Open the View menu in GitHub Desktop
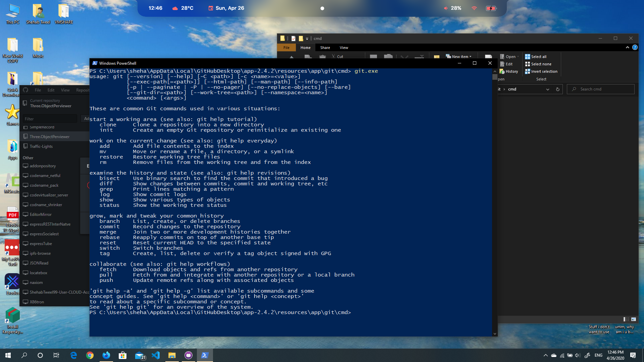This screenshot has width=644, height=362. 65,90
